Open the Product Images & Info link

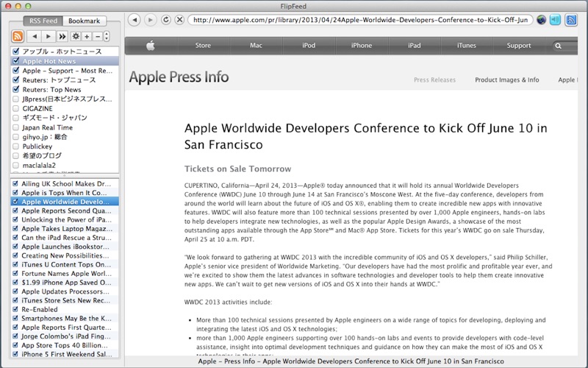click(507, 79)
